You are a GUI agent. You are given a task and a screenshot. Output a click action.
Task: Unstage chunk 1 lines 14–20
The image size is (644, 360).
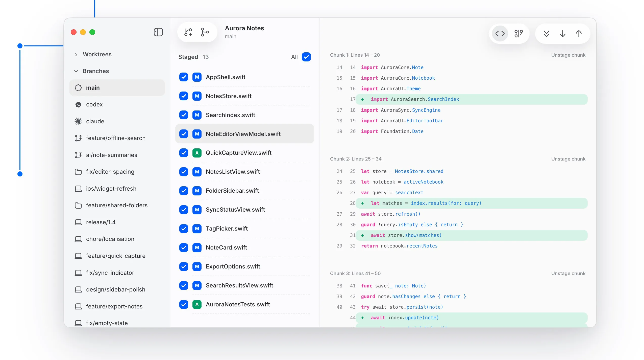click(x=568, y=55)
